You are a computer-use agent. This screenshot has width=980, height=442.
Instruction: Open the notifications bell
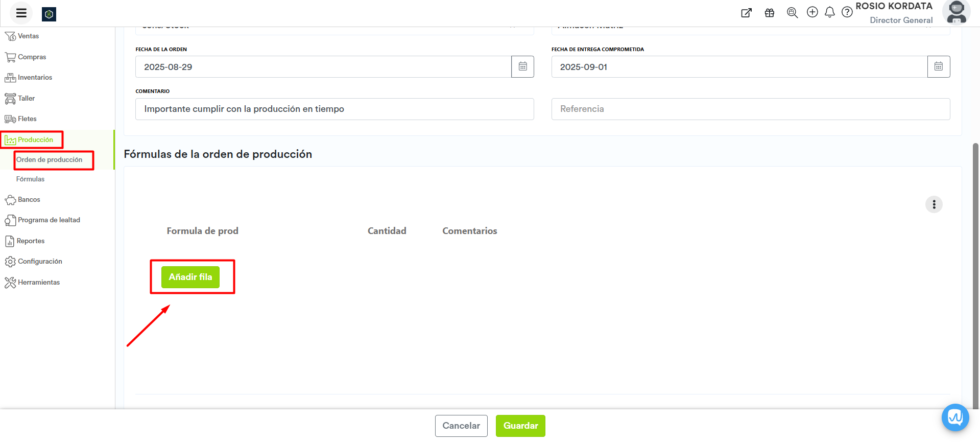click(x=829, y=12)
